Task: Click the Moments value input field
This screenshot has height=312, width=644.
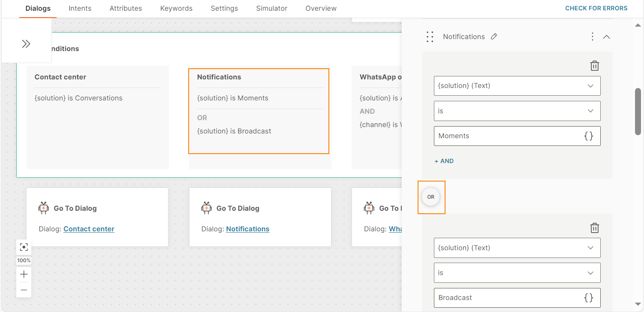Action: point(517,136)
